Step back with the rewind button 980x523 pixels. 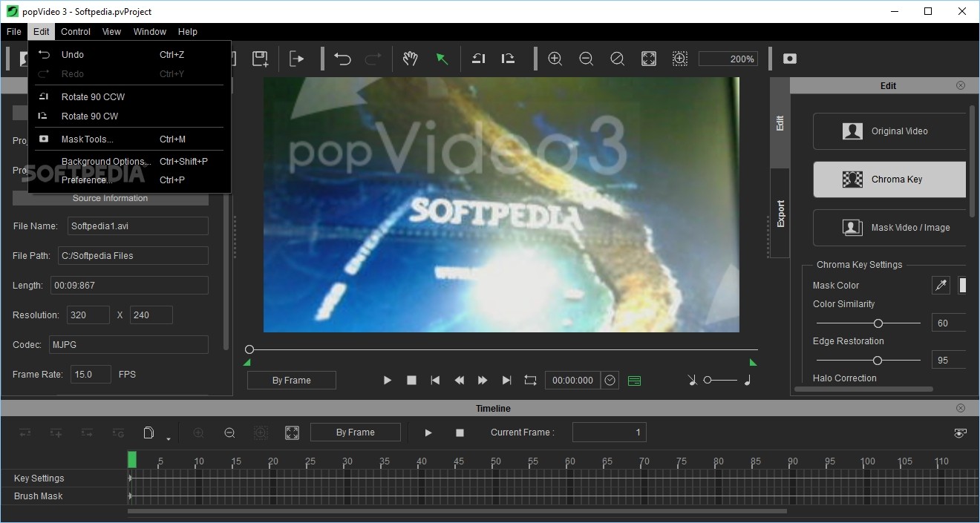[459, 381]
